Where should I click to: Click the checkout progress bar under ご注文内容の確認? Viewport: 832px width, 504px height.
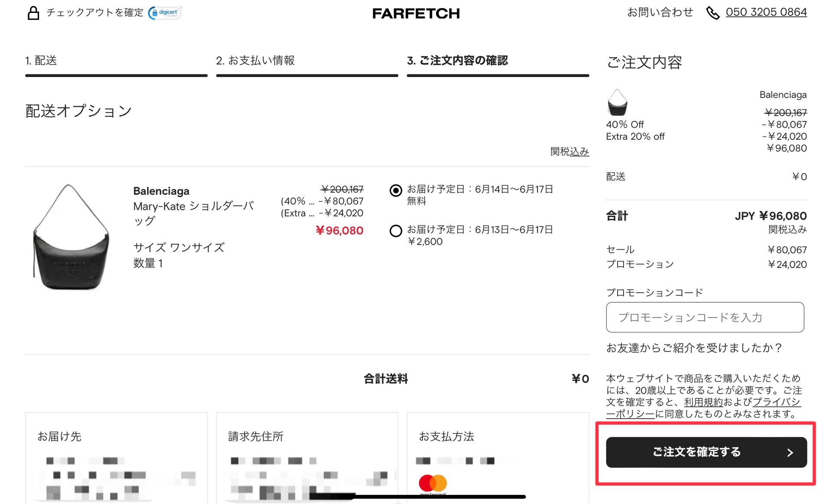click(497, 75)
